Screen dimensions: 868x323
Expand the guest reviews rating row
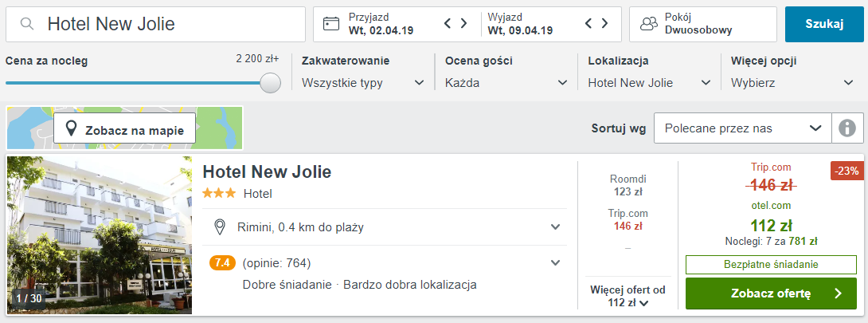pyautogui.click(x=385, y=262)
